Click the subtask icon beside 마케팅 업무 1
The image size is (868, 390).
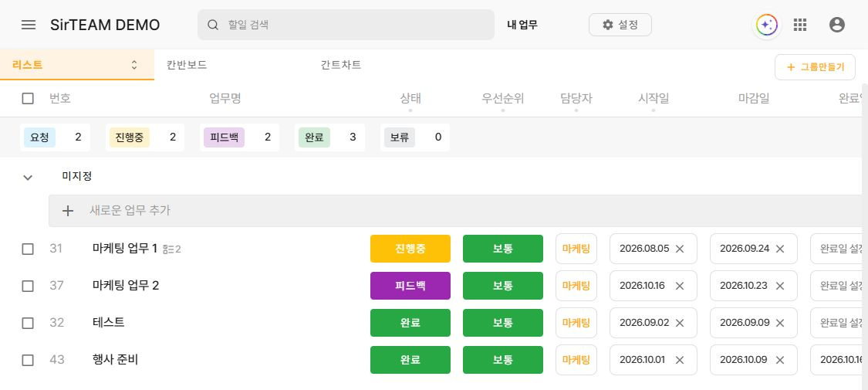[x=169, y=249]
